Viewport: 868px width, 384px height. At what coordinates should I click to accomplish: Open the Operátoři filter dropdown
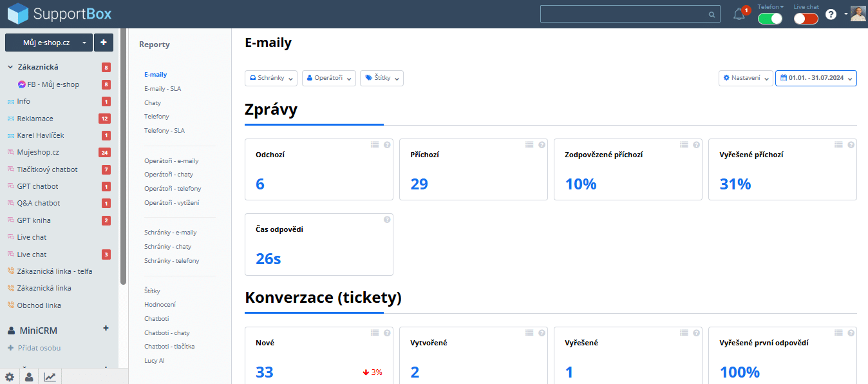pyautogui.click(x=329, y=78)
